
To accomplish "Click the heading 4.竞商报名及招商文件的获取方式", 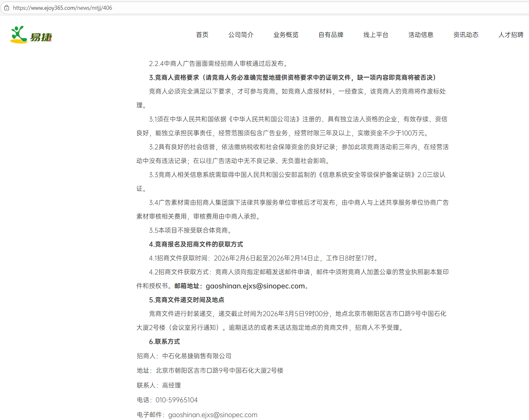I will [x=196, y=244].
